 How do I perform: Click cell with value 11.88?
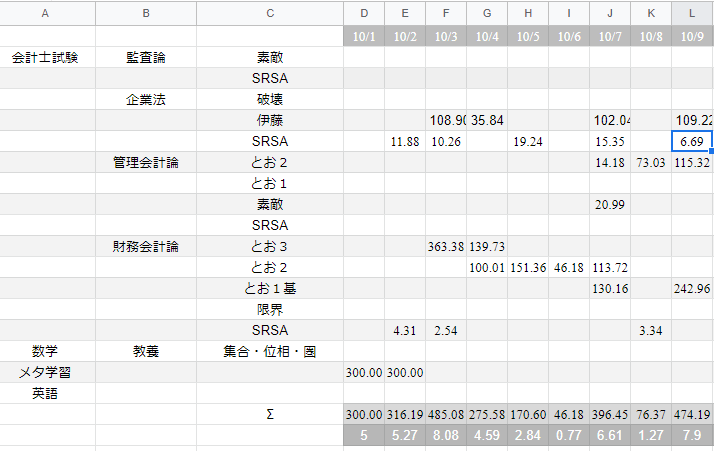point(405,141)
